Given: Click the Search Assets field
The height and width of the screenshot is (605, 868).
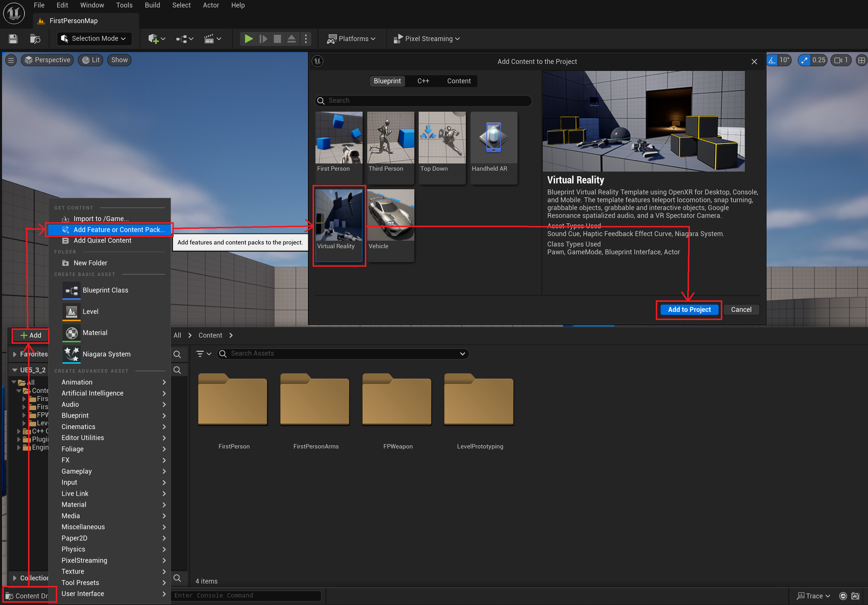Looking at the screenshot, I should coord(343,354).
